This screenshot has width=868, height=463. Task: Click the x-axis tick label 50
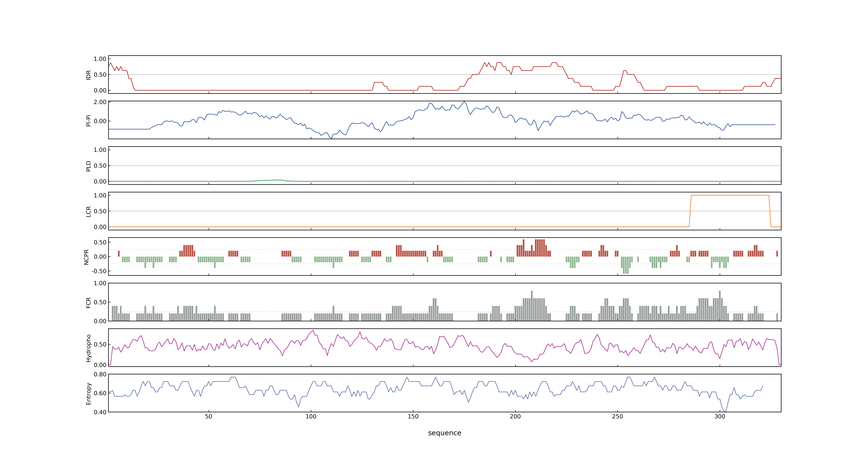pos(209,416)
